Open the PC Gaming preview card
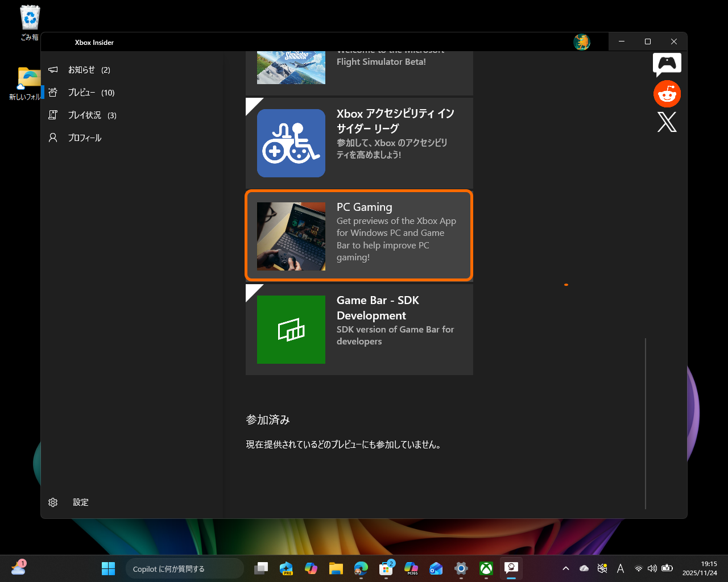Screen dimensions: 728x582 click(x=359, y=235)
